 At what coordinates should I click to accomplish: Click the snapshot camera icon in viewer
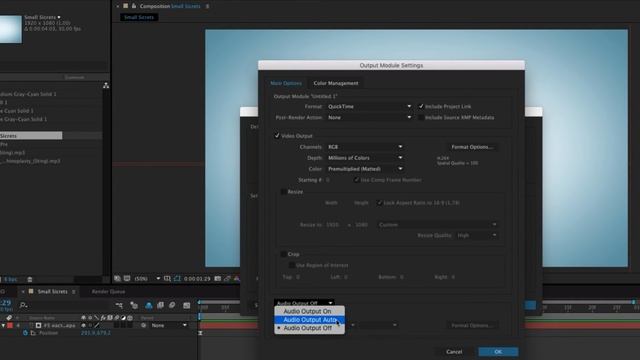(218, 279)
